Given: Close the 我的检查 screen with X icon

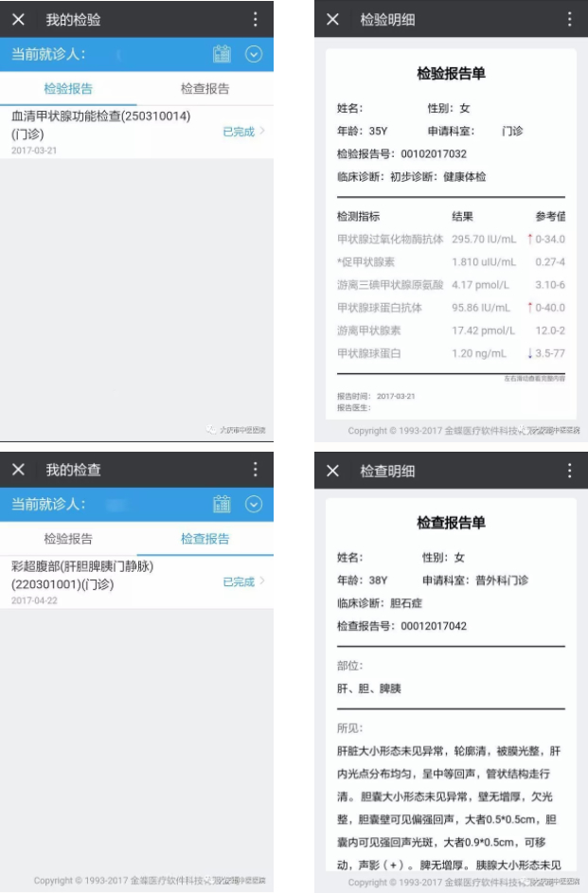Looking at the screenshot, I should pyautogui.click(x=18, y=470).
